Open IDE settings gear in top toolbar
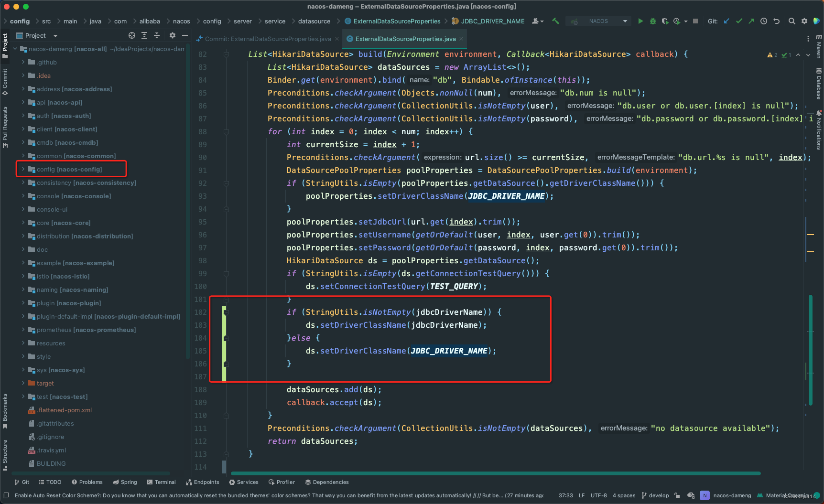The image size is (824, 504). pyautogui.click(x=804, y=21)
